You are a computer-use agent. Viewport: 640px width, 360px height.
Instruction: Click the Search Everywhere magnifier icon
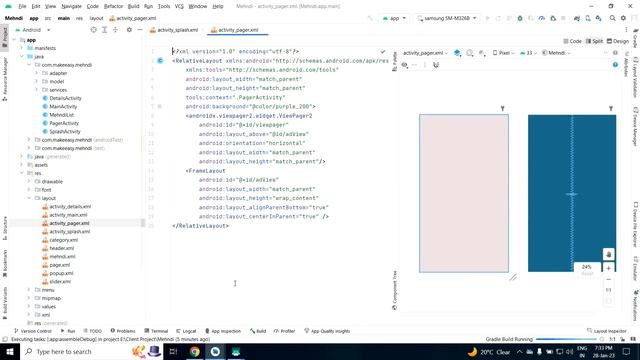pyautogui.click(x=612, y=18)
